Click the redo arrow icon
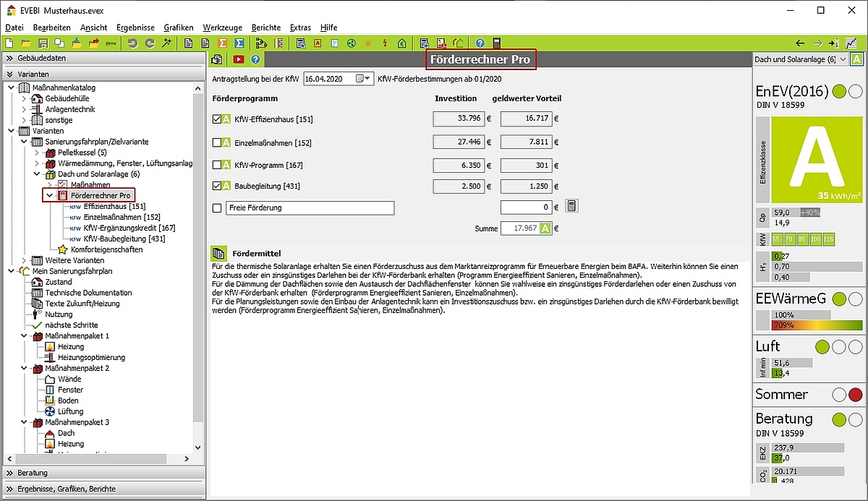 coord(150,43)
